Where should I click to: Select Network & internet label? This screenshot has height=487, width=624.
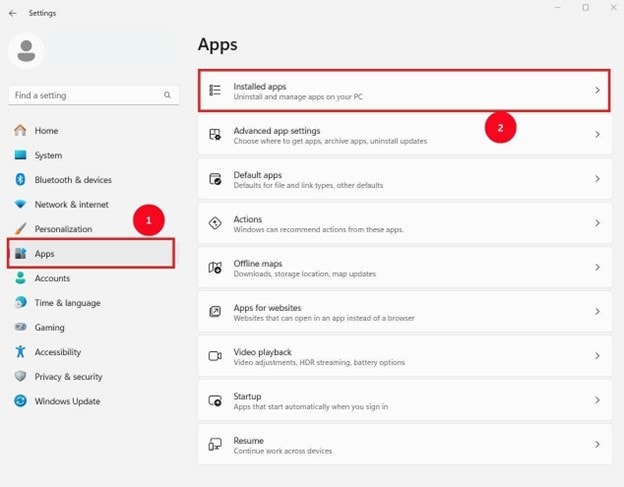coord(72,205)
